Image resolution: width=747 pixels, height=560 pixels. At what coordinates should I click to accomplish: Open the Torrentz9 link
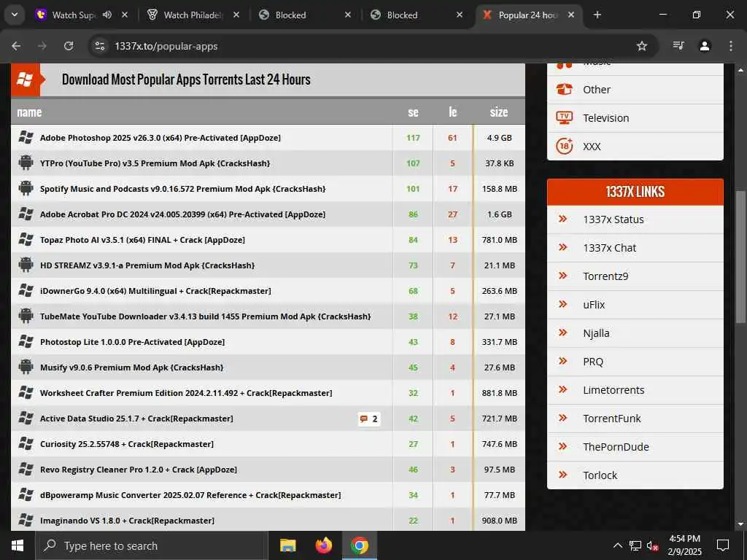pos(605,276)
